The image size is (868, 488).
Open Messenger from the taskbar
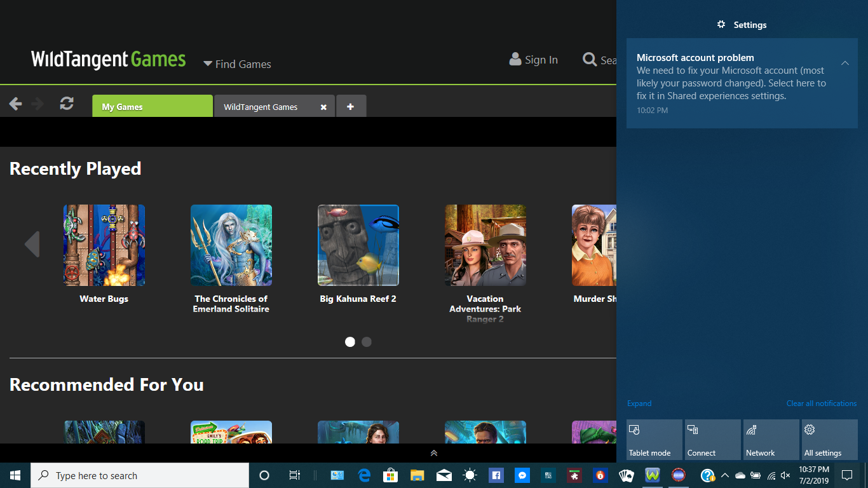(x=522, y=475)
